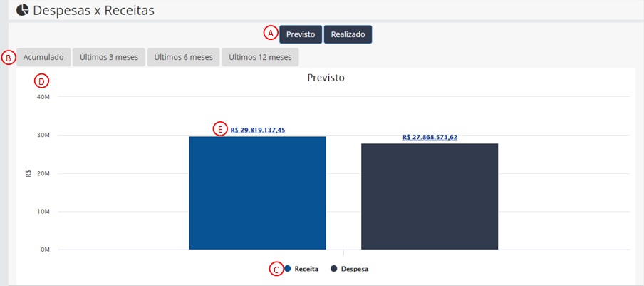Click the 10M axis label

43,212
